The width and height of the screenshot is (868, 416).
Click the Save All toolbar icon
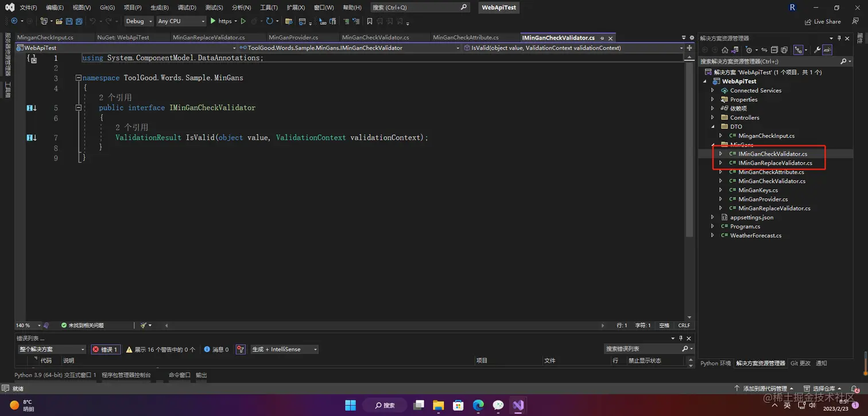(78, 21)
